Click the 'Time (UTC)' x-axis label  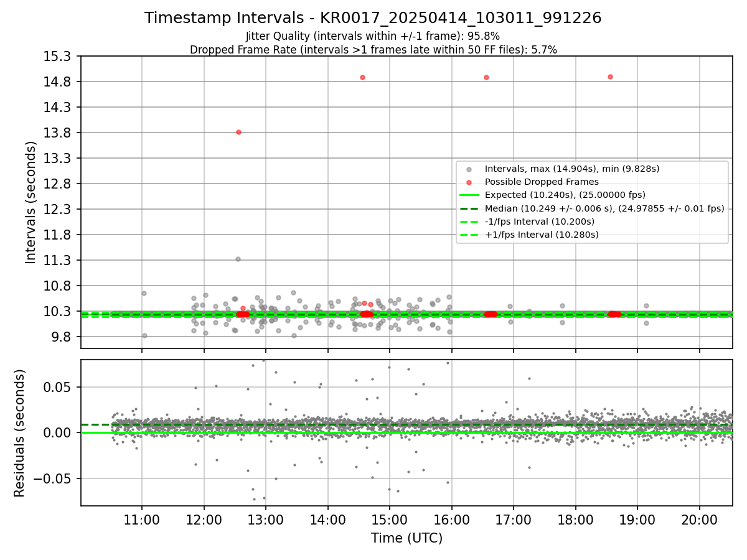[406, 538]
